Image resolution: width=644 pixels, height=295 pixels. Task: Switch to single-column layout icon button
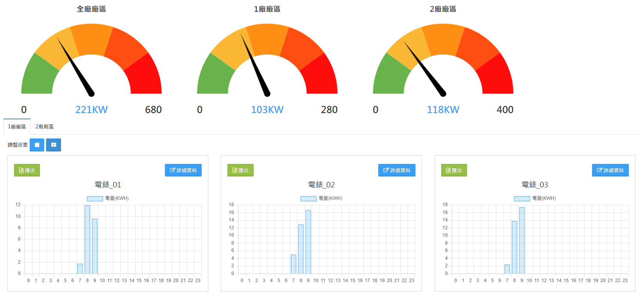pyautogui.click(x=37, y=145)
